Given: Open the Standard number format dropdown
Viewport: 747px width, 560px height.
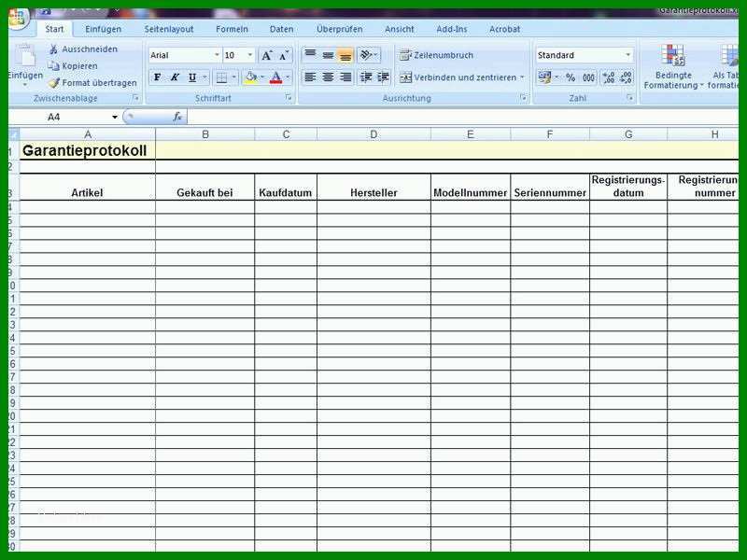Looking at the screenshot, I should (x=627, y=55).
